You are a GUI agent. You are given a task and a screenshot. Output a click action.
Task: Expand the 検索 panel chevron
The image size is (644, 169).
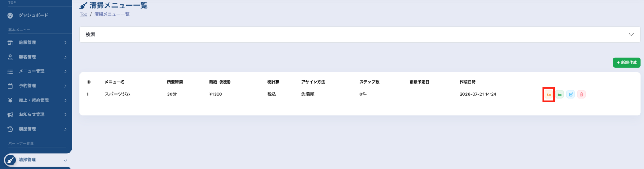click(631, 35)
